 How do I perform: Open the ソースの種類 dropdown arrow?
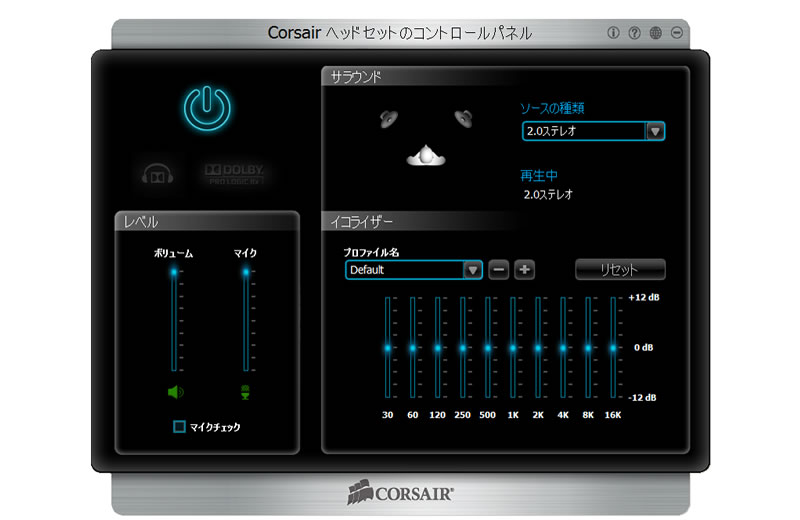655,131
